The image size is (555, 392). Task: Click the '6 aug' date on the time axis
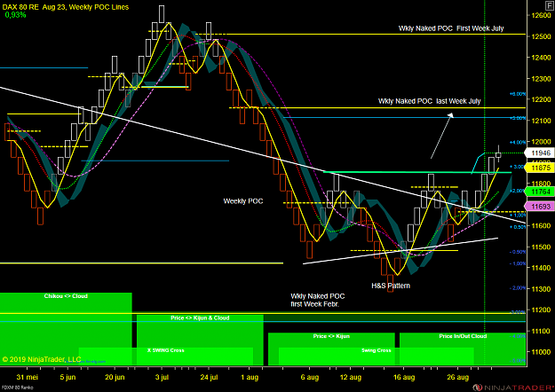pos(310,377)
